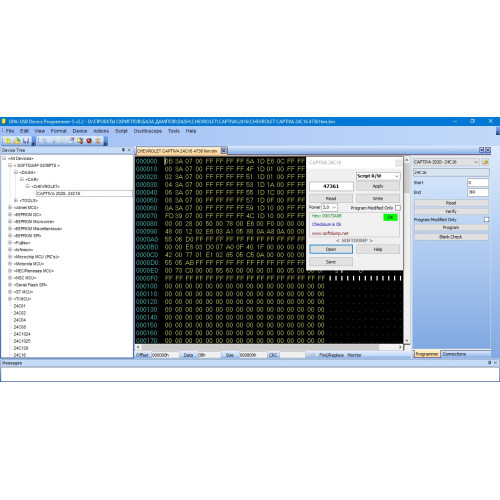Open the Power voltage dropdown
This screenshot has width=500, height=500.
[x=329, y=207]
